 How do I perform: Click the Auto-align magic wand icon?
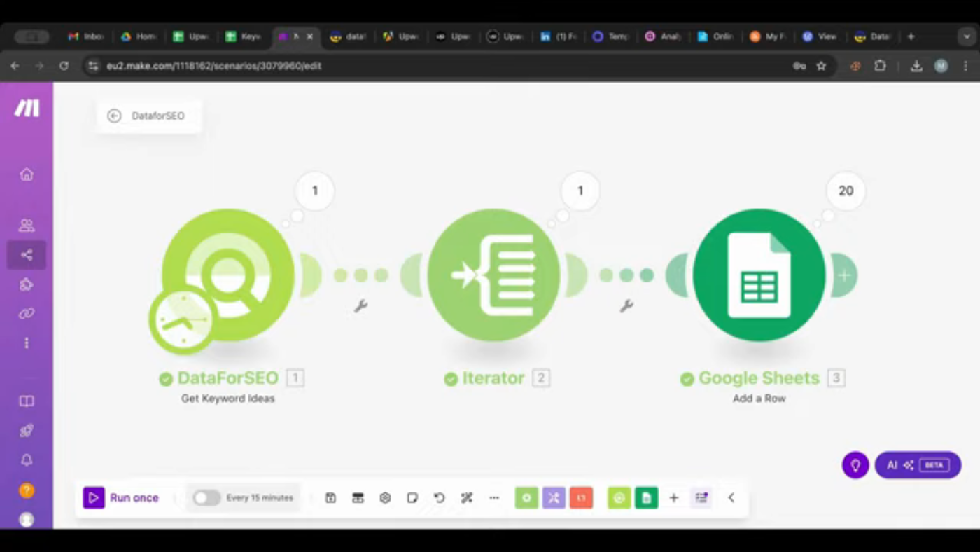(x=467, y=498)
